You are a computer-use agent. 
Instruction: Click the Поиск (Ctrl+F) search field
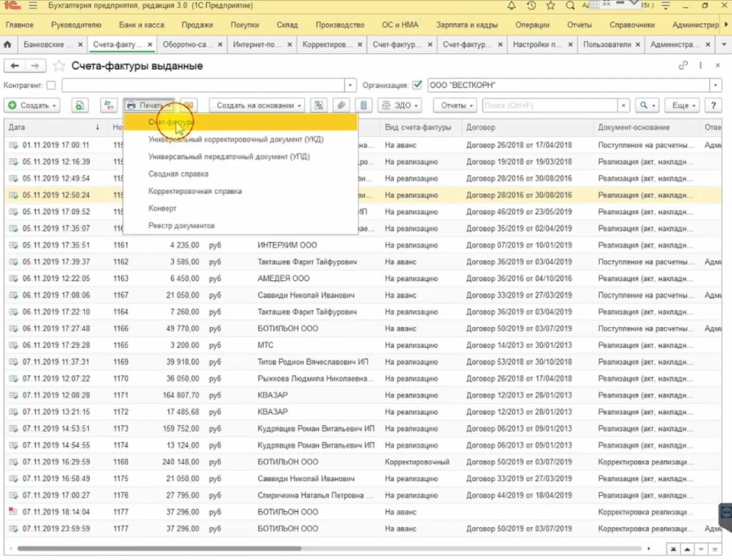[550, 105]
